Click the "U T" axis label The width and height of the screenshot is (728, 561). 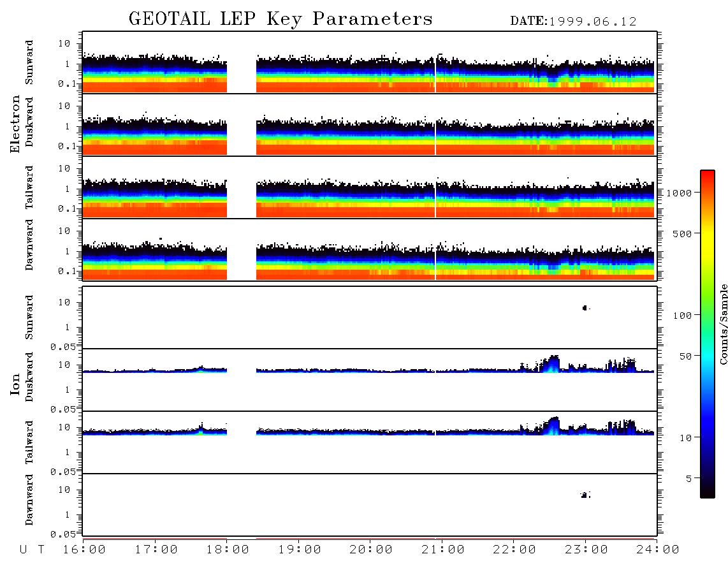click(x=32, y=550)
